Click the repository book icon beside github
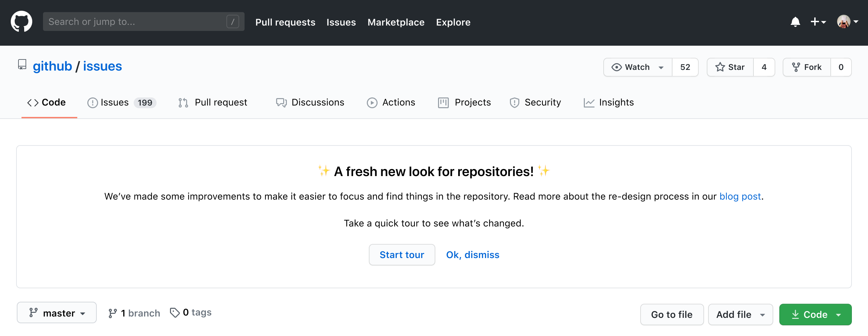868x336 pixels. tap(22, 65)
